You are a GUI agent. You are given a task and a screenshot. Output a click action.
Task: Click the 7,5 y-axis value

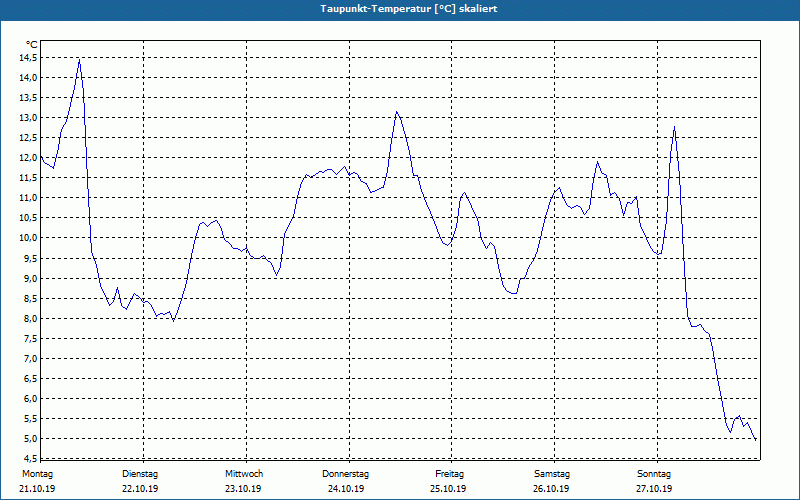pos(31,338)
